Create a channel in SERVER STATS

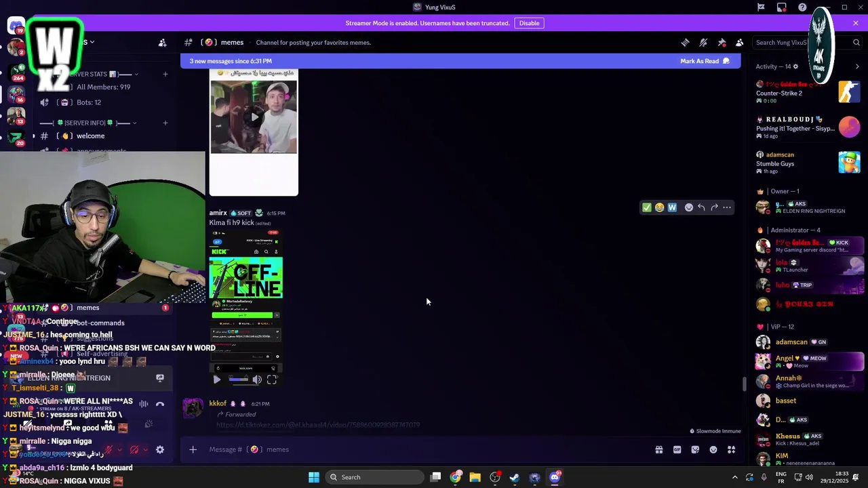pyautogui.click(x=165, y=75)
